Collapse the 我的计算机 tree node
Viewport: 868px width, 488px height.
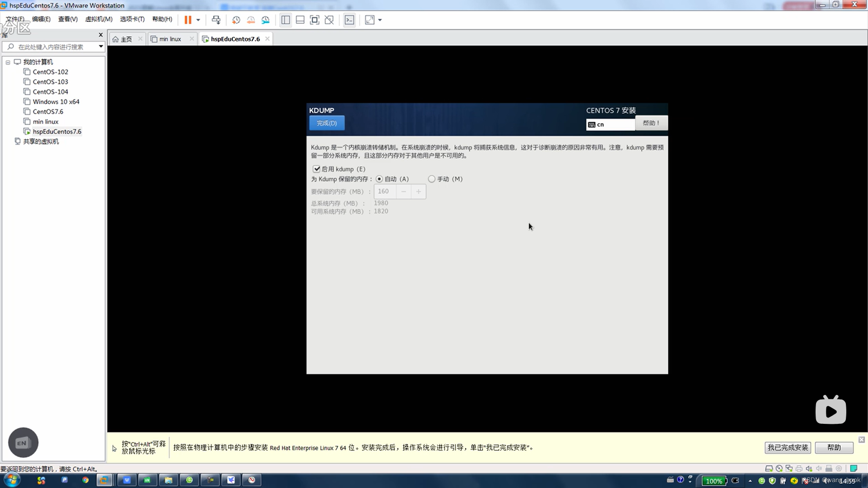click(x=8, y=62)
